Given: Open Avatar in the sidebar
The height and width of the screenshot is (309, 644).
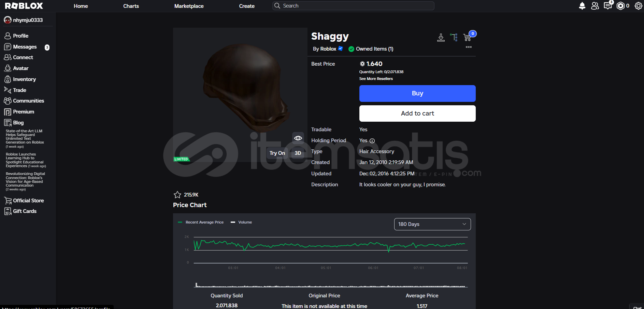Looking at the screenshot, I should coord(16,68).
